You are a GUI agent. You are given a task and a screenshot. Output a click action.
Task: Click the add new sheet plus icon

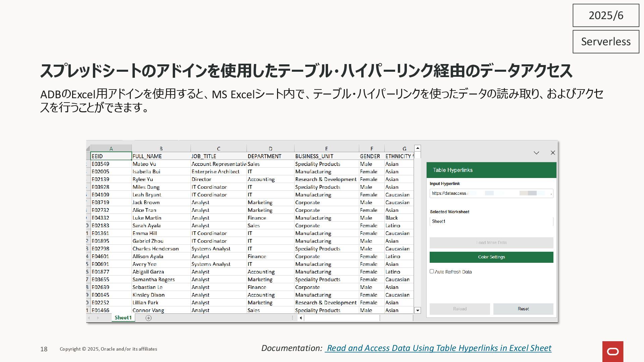click(x=149, y=318)
